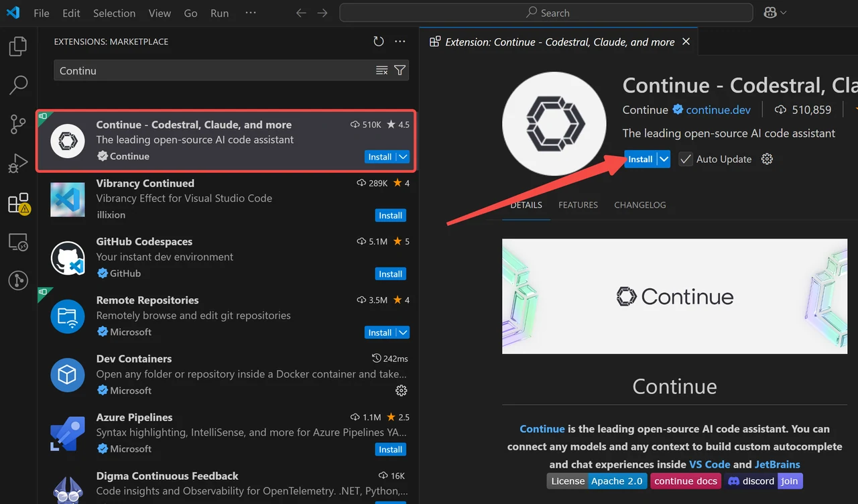The image size is (858, 504).
Task: Open the Dev Containers manage gear icon
Action: (402, 391)
